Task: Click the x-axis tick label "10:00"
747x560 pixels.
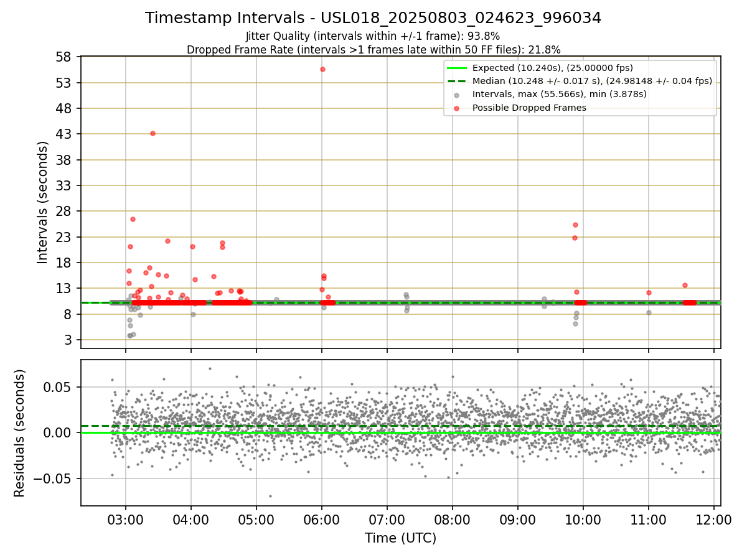Action: [x=583, y=520]
